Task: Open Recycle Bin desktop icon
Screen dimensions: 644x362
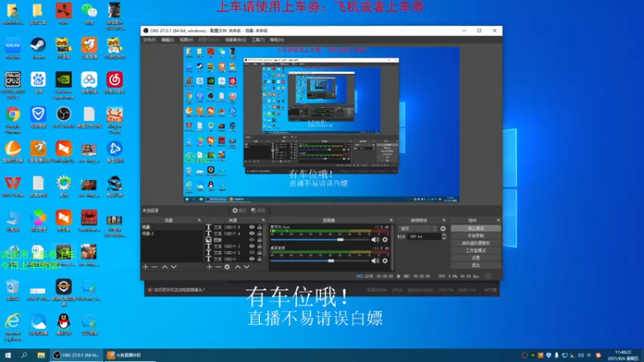Action: pos(13,290)
